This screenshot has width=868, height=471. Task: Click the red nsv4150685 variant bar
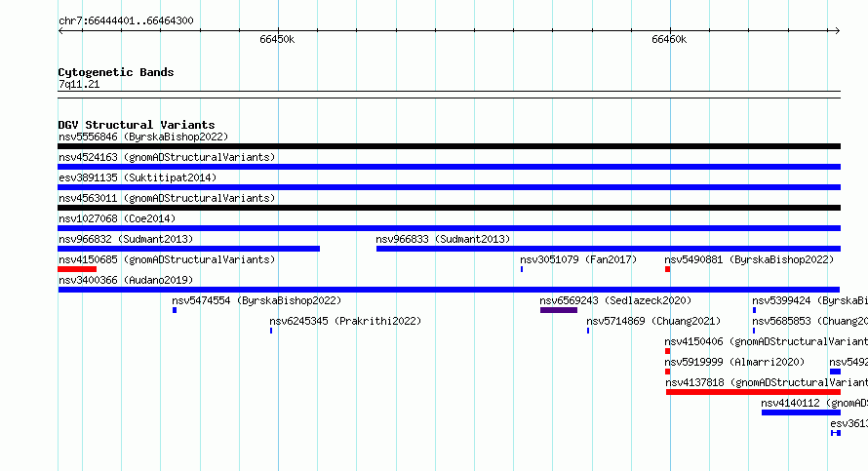tap(77, 269)
